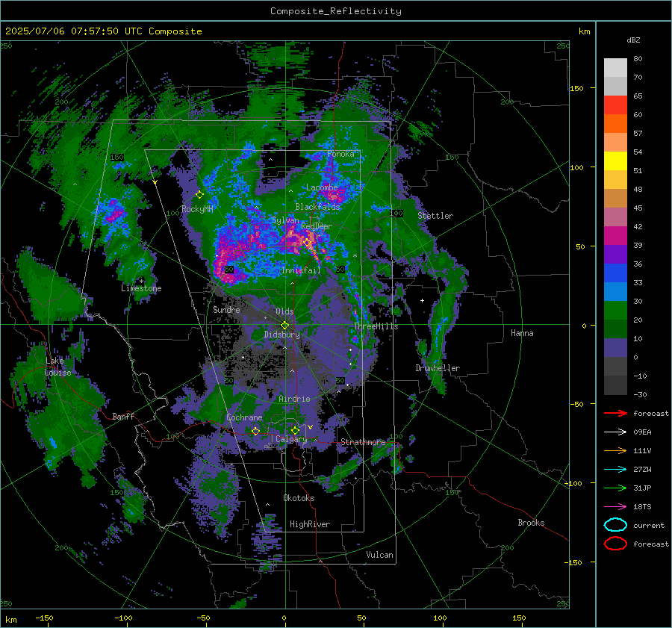The image size is (672, 628).
Task: Click the Brooks town label
Action: click(531, 523)
